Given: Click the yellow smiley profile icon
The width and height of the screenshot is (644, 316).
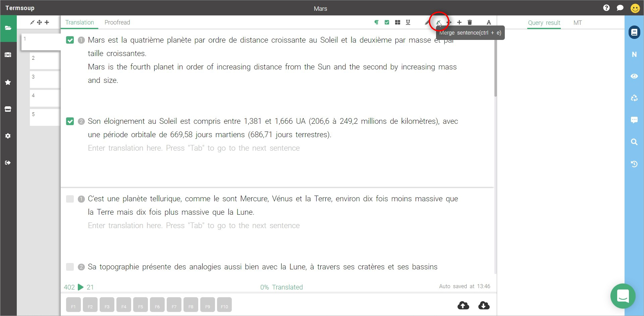Looking at the screenshot, I should (635, 8).
